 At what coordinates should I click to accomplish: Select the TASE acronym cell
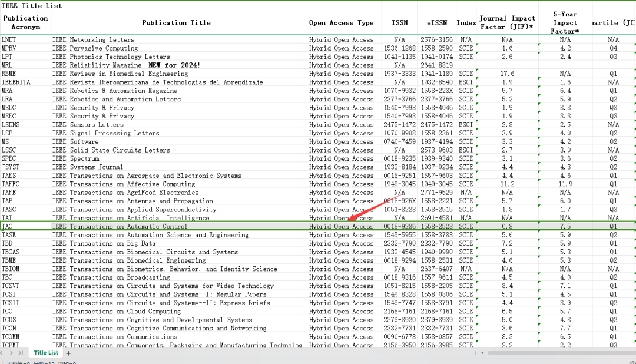(x=25, y=235)
